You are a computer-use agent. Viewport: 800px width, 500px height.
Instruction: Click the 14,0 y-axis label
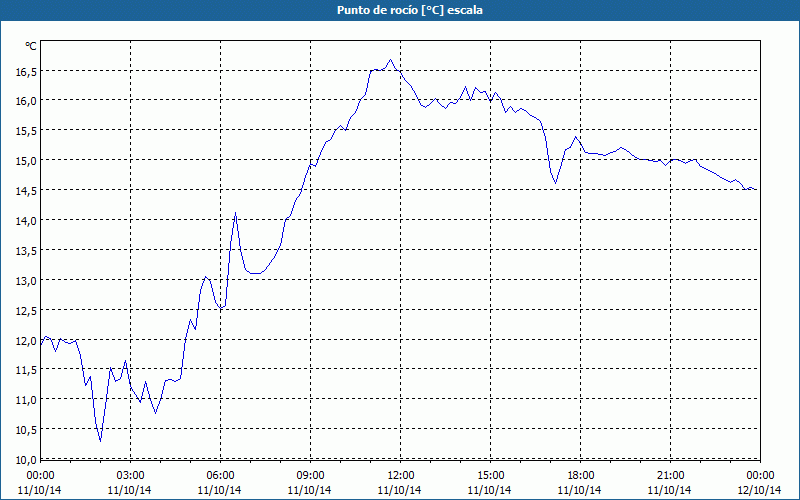coord(27,221)
